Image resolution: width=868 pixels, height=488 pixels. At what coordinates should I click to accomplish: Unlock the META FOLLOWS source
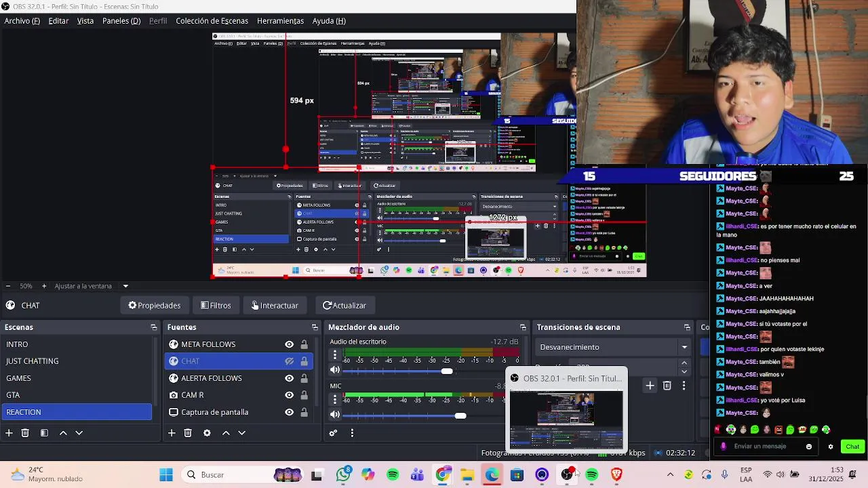click(304, 344)
